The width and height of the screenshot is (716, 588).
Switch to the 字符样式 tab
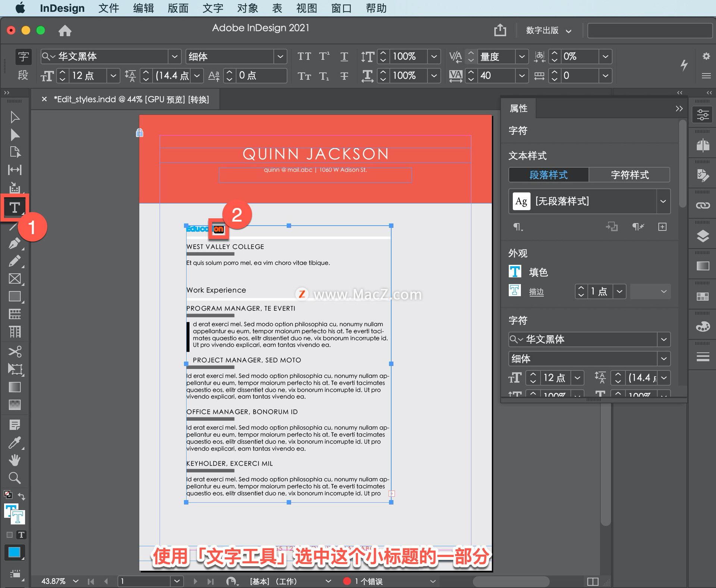pyautogui.click(x=629, y=175)
